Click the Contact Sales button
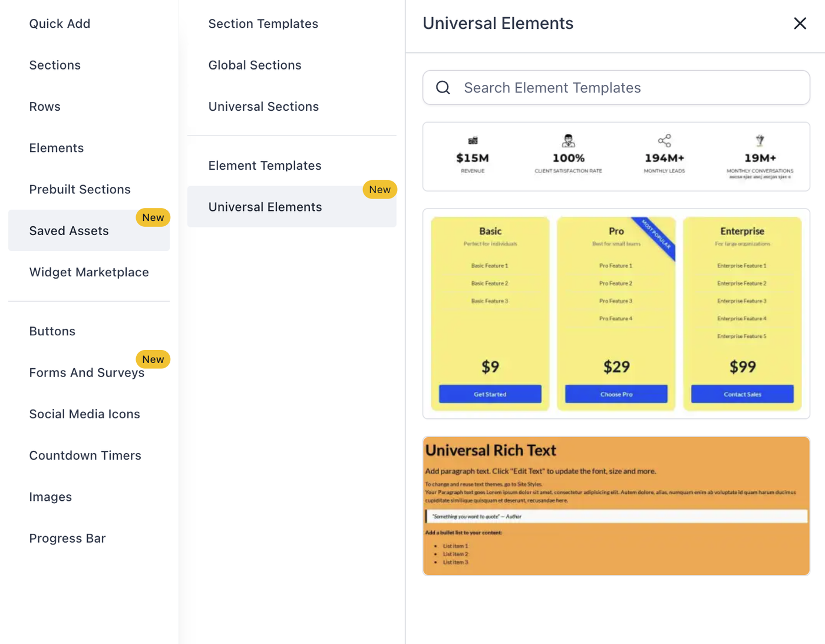The width and height of the screenshot is (825, 644). (x=742, y=394)
